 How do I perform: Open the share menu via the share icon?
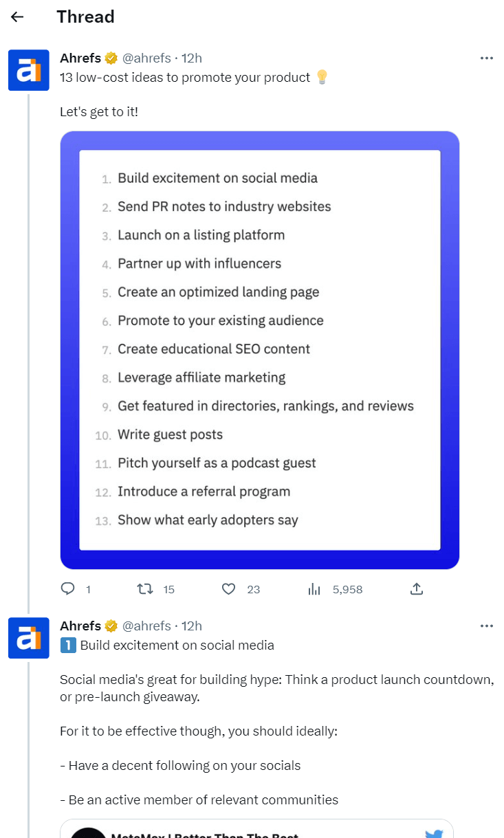(416, 589)
